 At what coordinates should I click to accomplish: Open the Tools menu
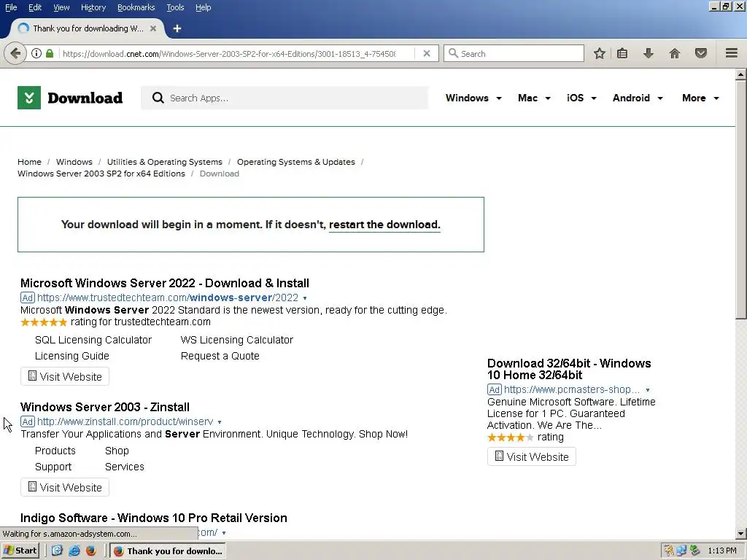coord(175,7)
